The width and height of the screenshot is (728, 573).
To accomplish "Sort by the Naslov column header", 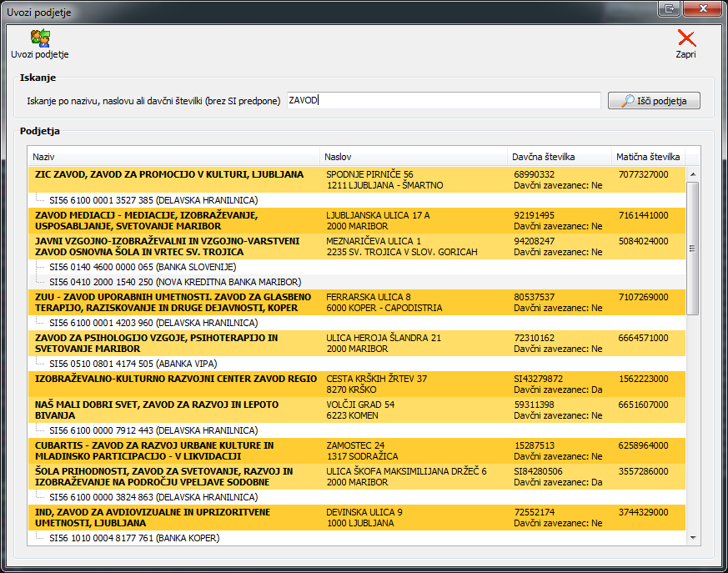I will click(x=414, y=157).
